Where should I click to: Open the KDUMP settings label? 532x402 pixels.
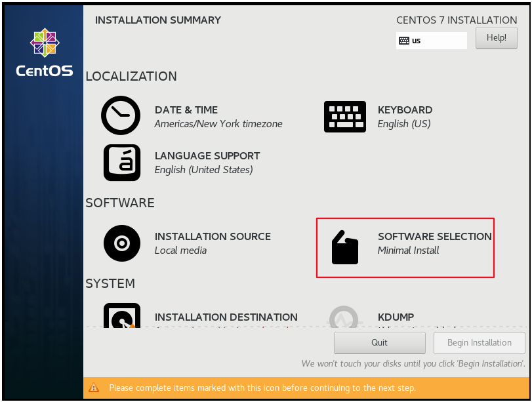[x=396, y=317]
